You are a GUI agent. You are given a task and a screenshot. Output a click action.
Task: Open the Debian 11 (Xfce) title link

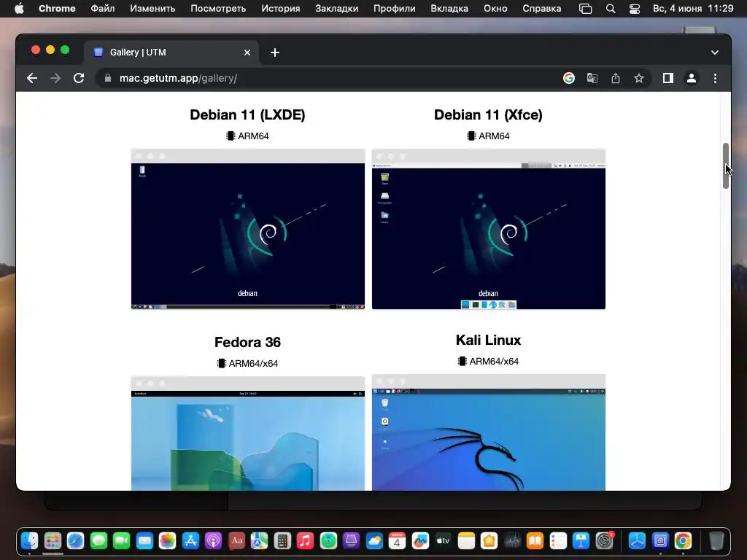pyautogui.click(x=488, y=114)
